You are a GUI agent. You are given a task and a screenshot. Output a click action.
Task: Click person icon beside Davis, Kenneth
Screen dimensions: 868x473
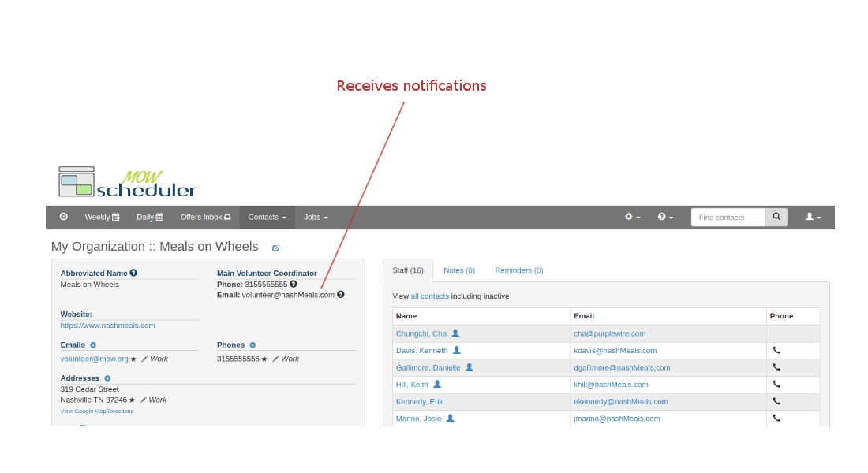[457, 350]
